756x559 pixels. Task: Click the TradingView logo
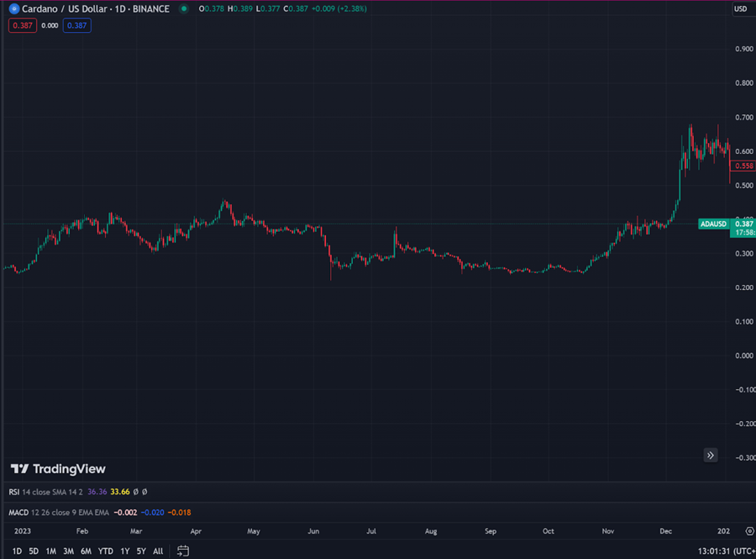58,469
